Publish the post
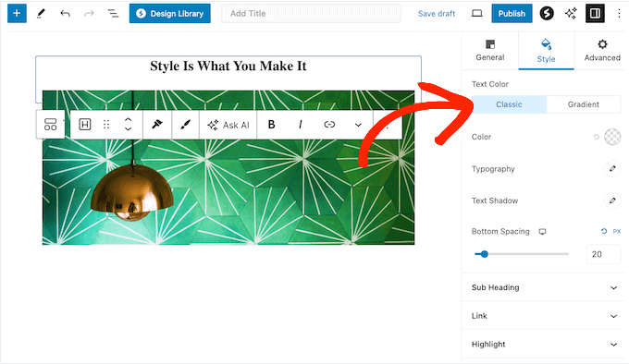This screenshot has height=364, width=629. coord(512,14)
